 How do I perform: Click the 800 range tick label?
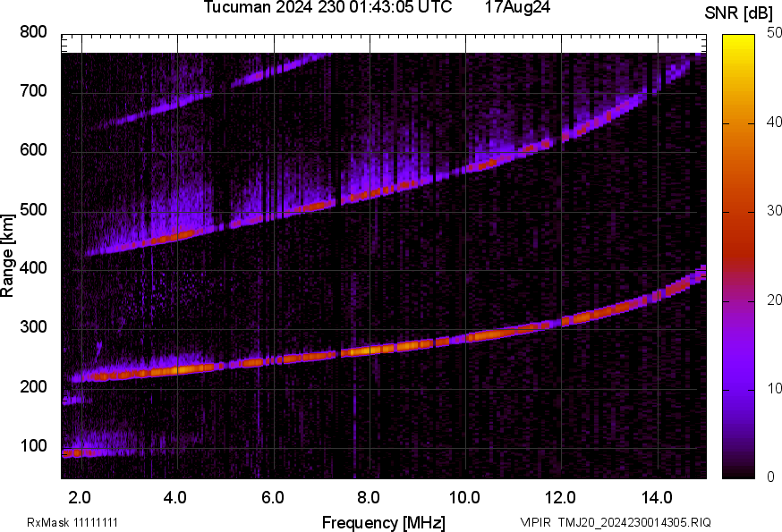coord(32,32)
